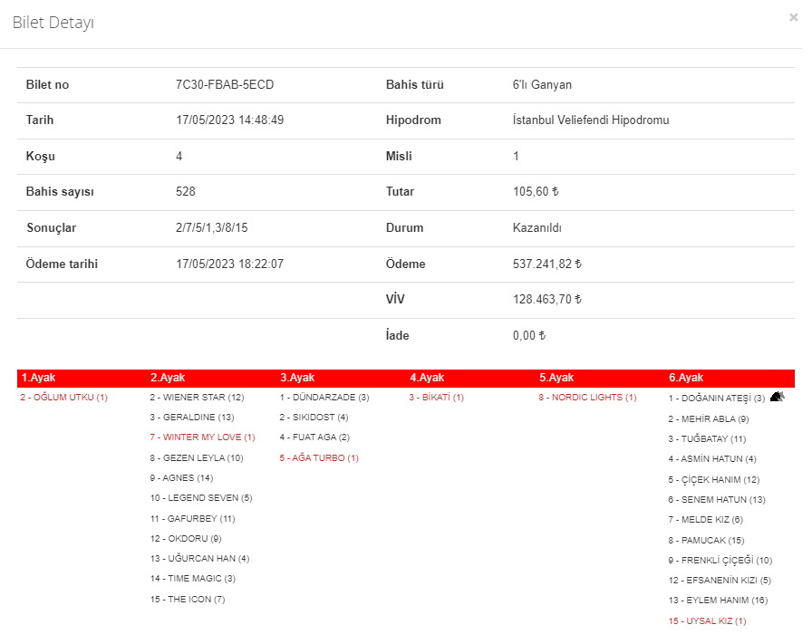Click winner 3 - BİKATİ (1)
812x644 pixels.
click(437, 398)
